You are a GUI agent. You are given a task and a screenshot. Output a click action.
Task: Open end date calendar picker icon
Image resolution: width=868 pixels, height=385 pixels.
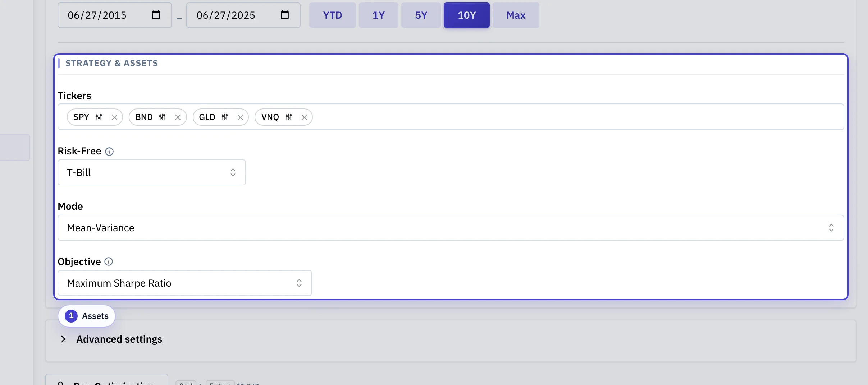click(x=285, y=15)
